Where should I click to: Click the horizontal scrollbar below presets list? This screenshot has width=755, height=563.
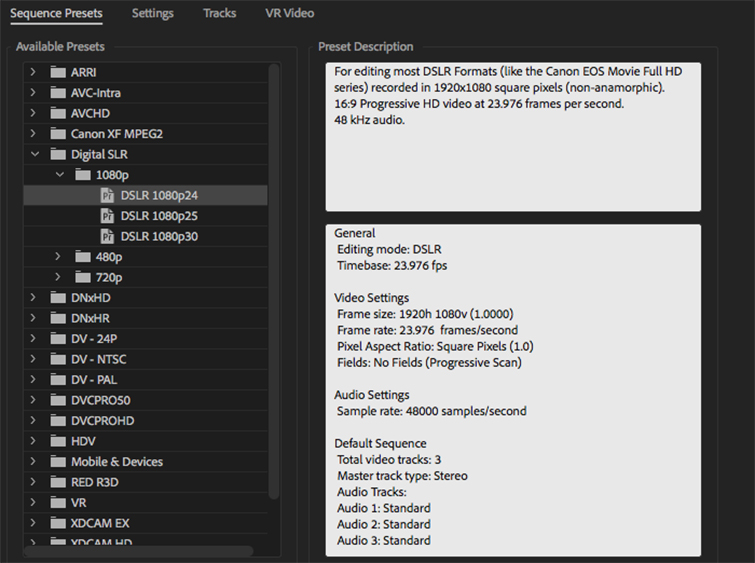(139, 551)
